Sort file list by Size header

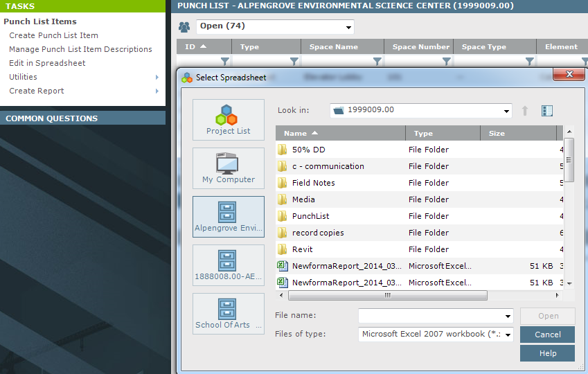click(x=519, y=133)
